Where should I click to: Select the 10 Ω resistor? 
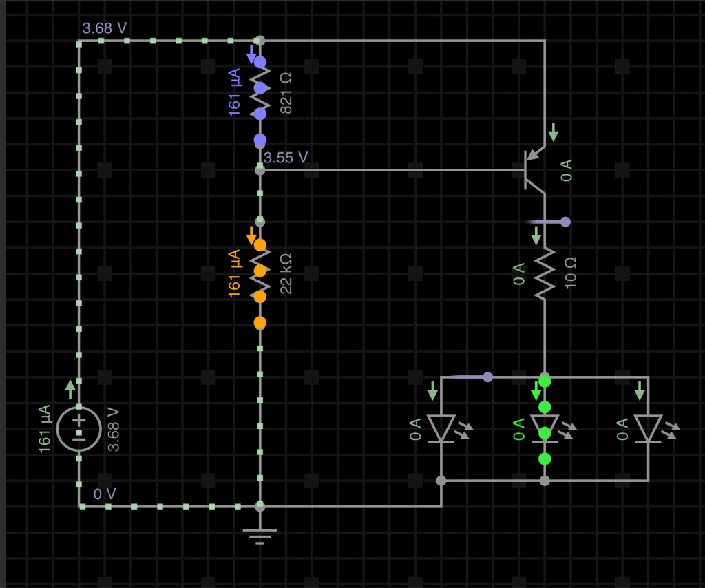coord(544,273)
